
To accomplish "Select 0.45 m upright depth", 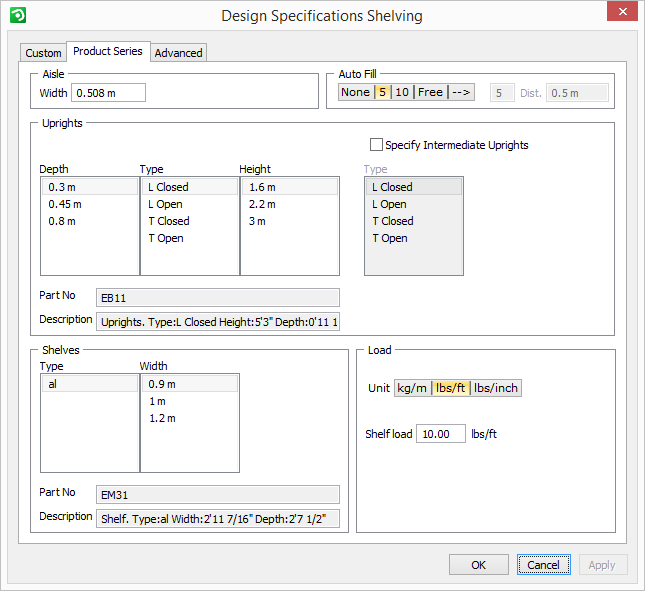I will [65, 204].
